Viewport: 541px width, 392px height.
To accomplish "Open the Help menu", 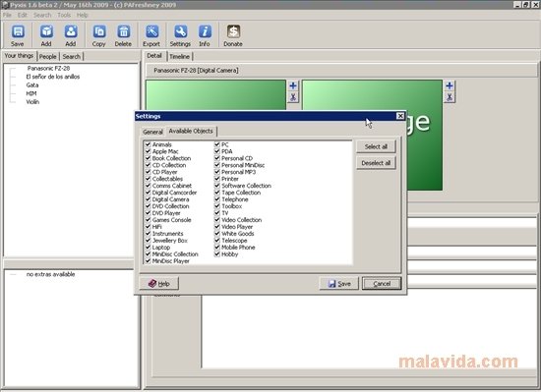I will point(82,15).
